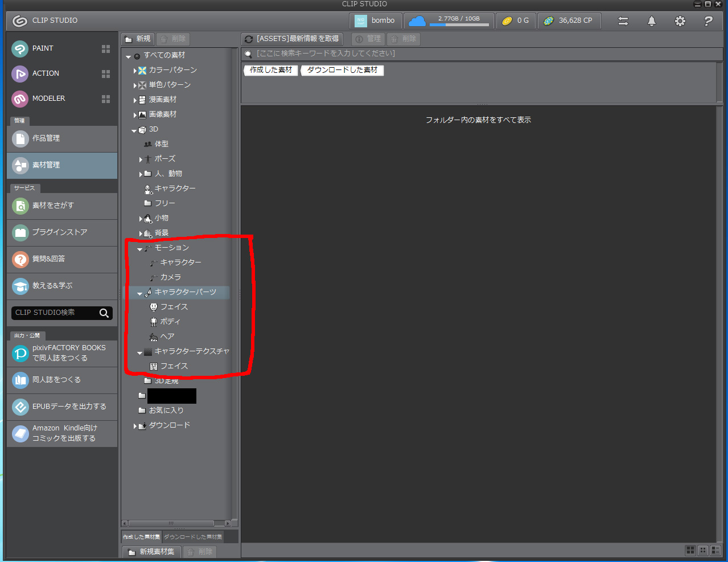Open the cloud storage icon

[x=417, y=21]
